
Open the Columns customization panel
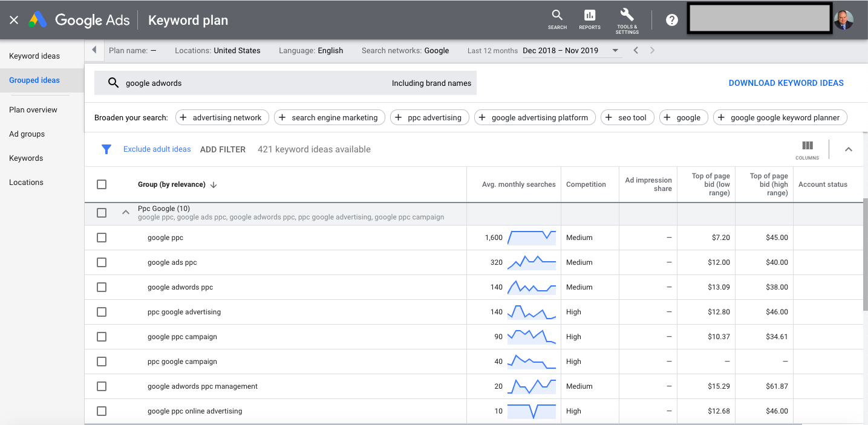807,149
